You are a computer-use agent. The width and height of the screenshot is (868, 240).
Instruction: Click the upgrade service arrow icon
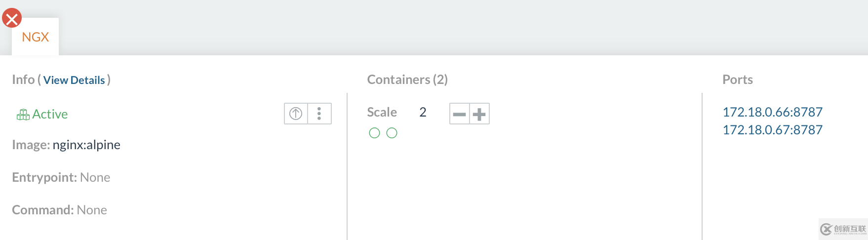(296, 114)
